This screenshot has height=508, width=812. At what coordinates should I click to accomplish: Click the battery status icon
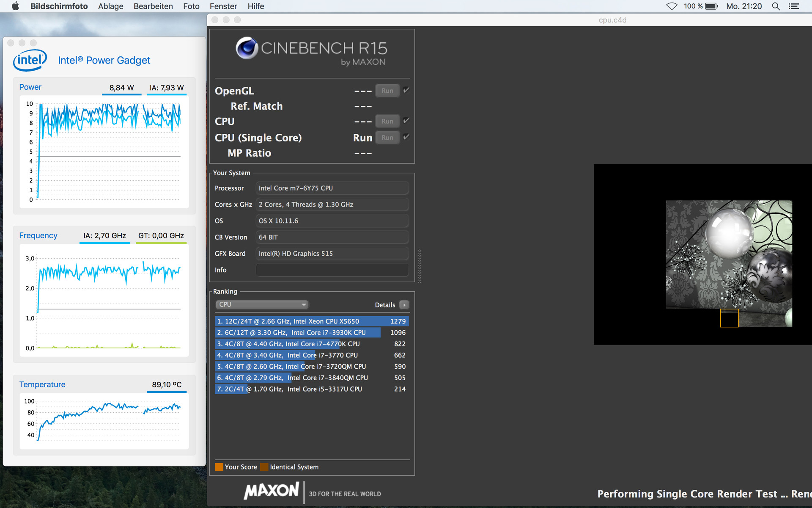tap(711, 6)
